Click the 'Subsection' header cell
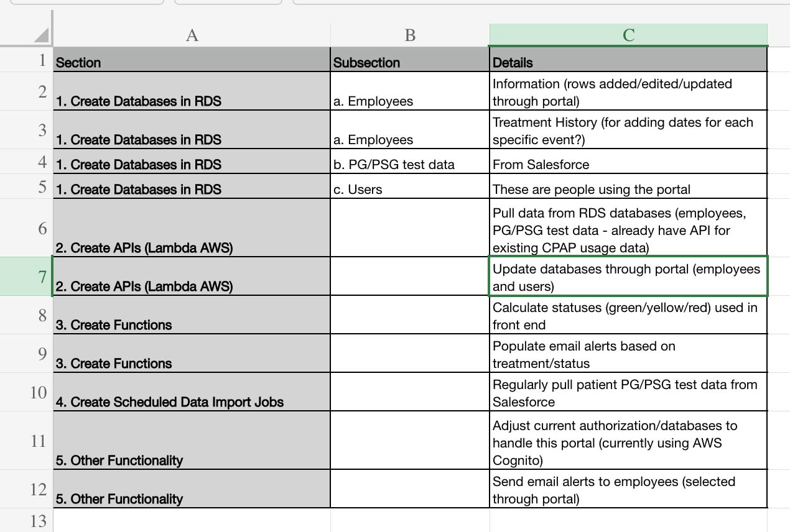790x532 pixels. point(409,62)
